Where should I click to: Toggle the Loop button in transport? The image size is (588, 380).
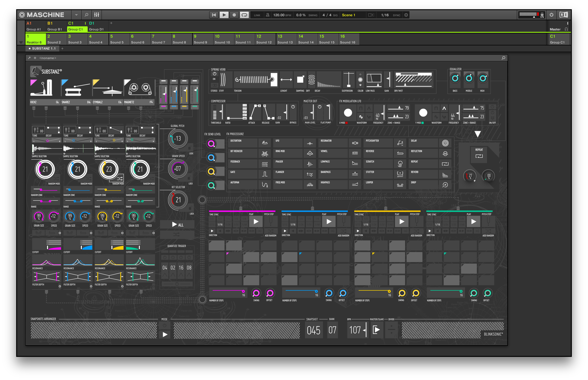point(244,15)
